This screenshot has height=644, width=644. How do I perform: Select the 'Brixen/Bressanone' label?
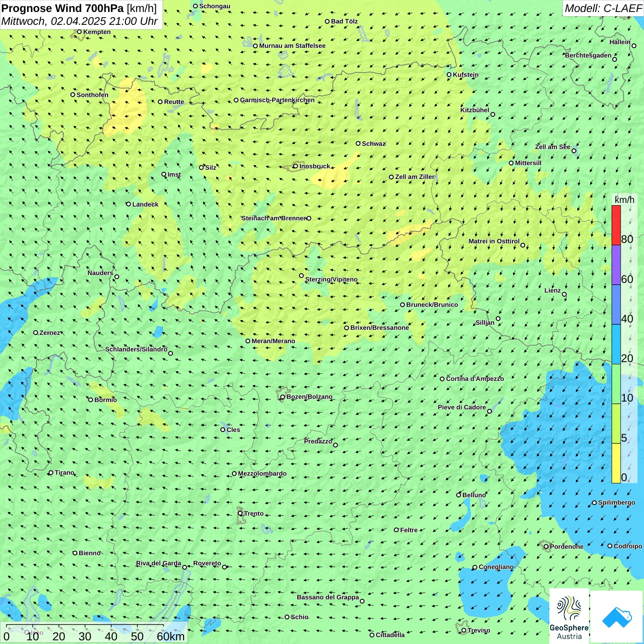(380, 328)
